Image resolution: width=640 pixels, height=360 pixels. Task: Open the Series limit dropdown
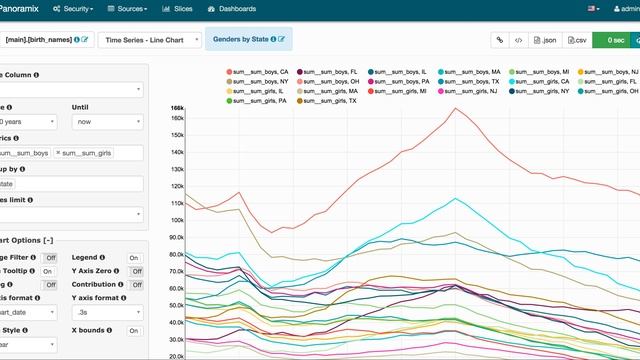pos(71,215)
